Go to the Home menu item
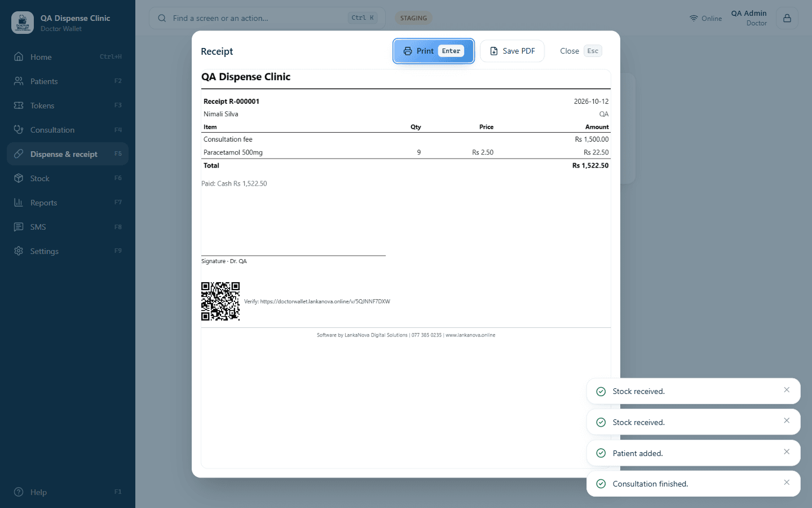 68,56
